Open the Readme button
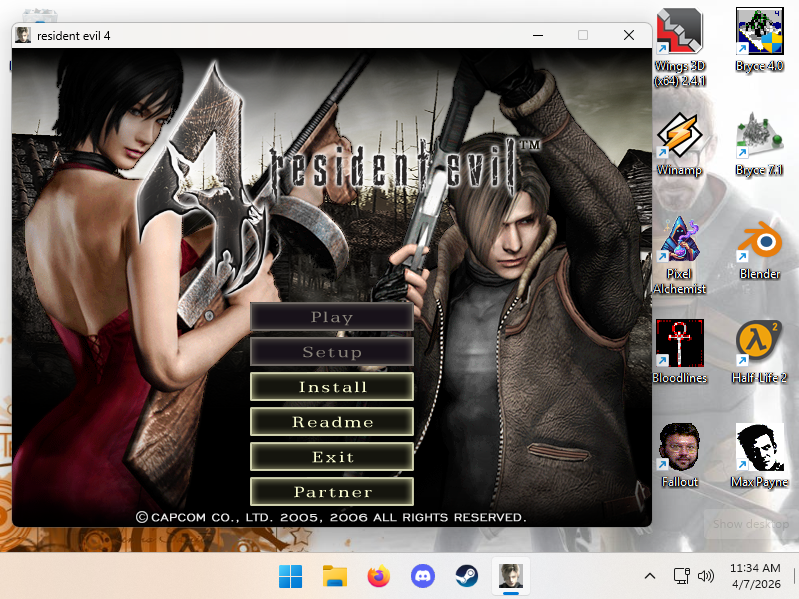799x599 pixels. pyautogui.click(x=332, y=422)
